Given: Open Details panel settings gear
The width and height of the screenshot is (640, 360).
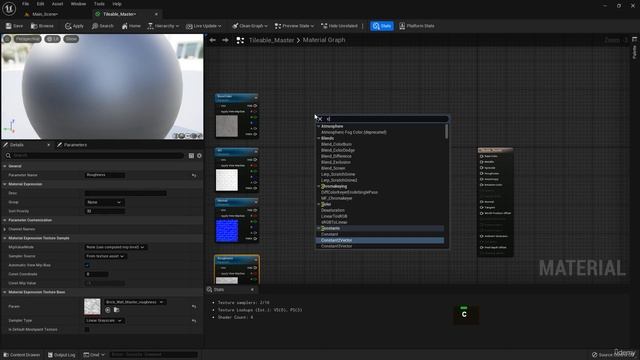Looking at the screenshot, I should pos(199,156).
